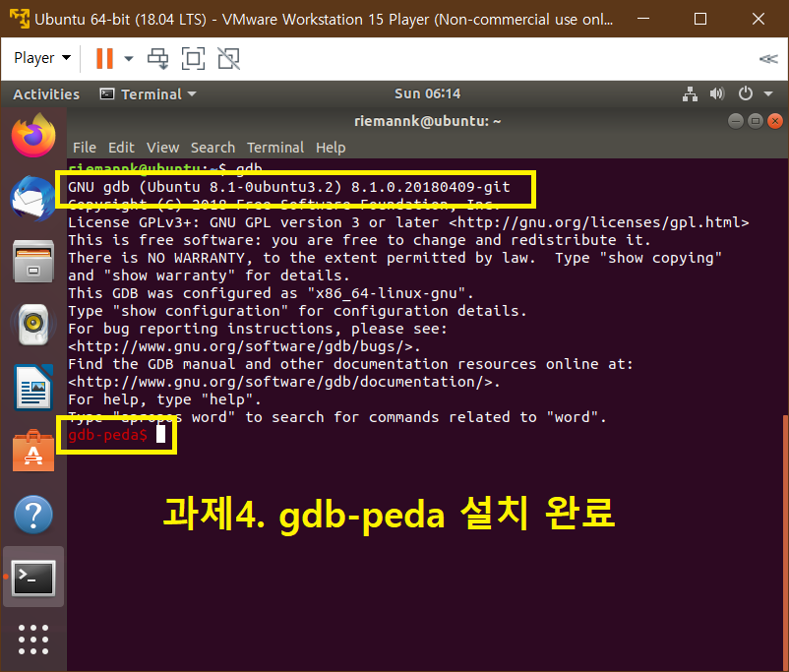Open the Edit menu in Terminal

coord(121,148)
